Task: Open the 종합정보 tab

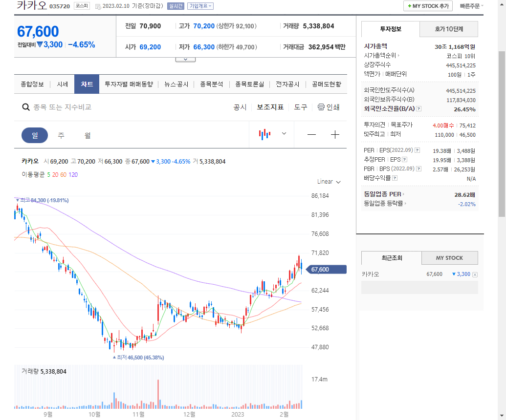Action: pyautogui.click(x=32, y=84)
